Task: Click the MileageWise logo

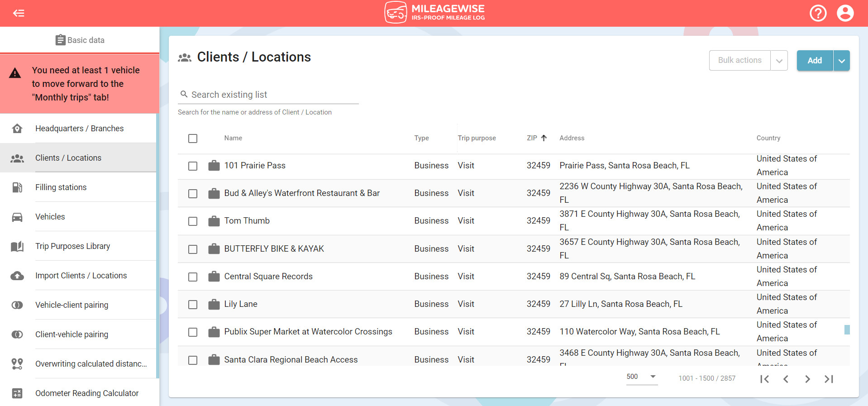Action: [x=434, y=13]
